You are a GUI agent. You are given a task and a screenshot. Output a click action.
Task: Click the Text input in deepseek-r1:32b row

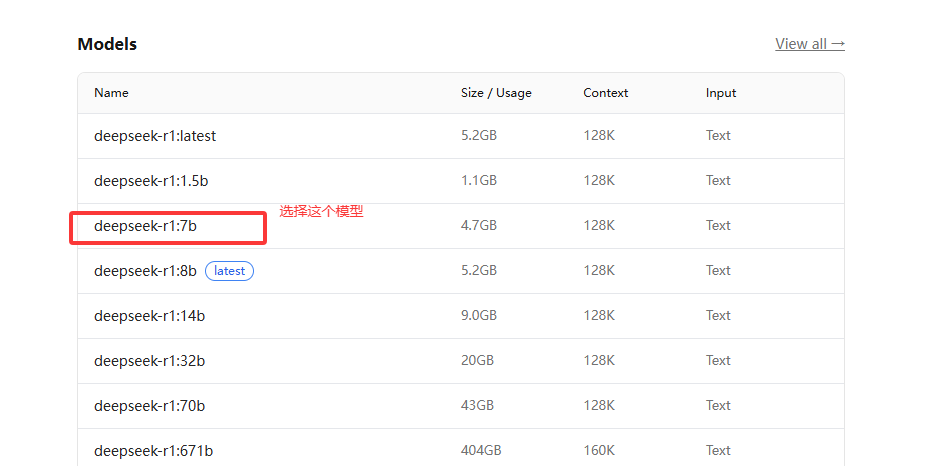[x=718, y=360]
